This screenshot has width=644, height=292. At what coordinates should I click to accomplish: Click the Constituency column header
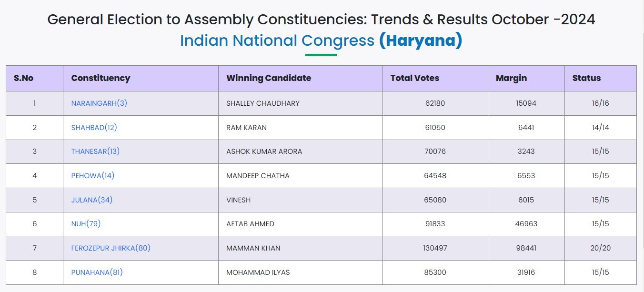coord(101,78)
